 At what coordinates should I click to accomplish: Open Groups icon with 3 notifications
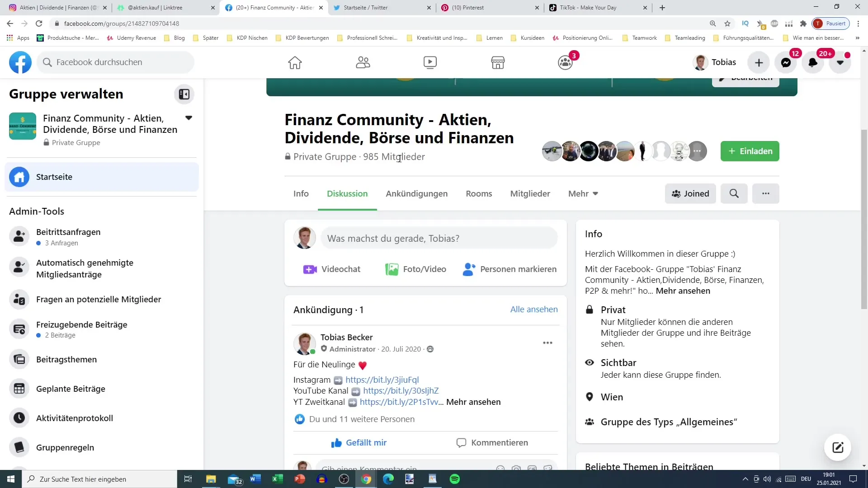pyautogui.click(x=565, y=62)
